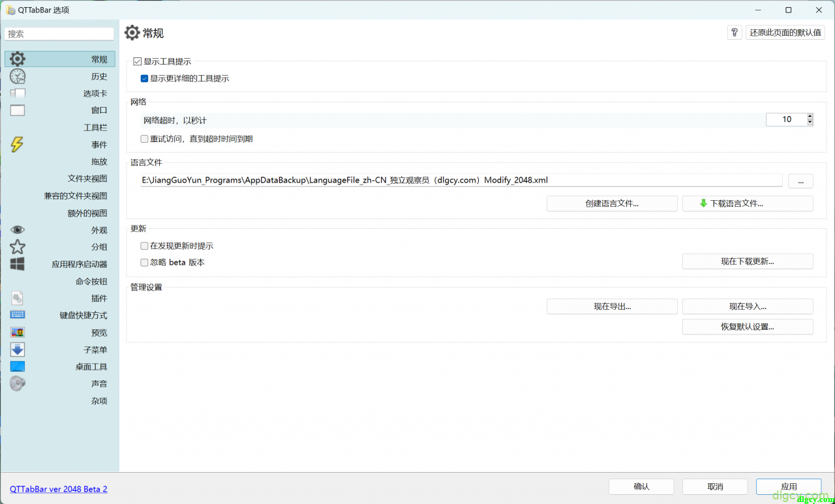
Task: Toggle the 显示工具提示 checkbox
Action: click(x=137, y=61)
